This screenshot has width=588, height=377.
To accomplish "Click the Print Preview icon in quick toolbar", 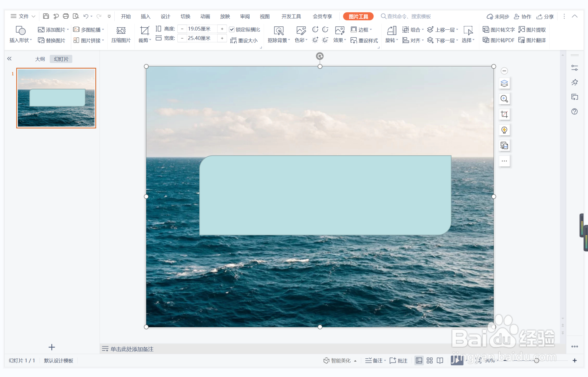I will pos(76,16).
